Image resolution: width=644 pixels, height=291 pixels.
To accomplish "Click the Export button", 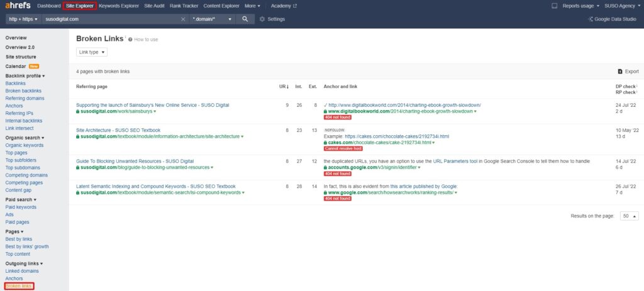I will [x=628, y=72].
